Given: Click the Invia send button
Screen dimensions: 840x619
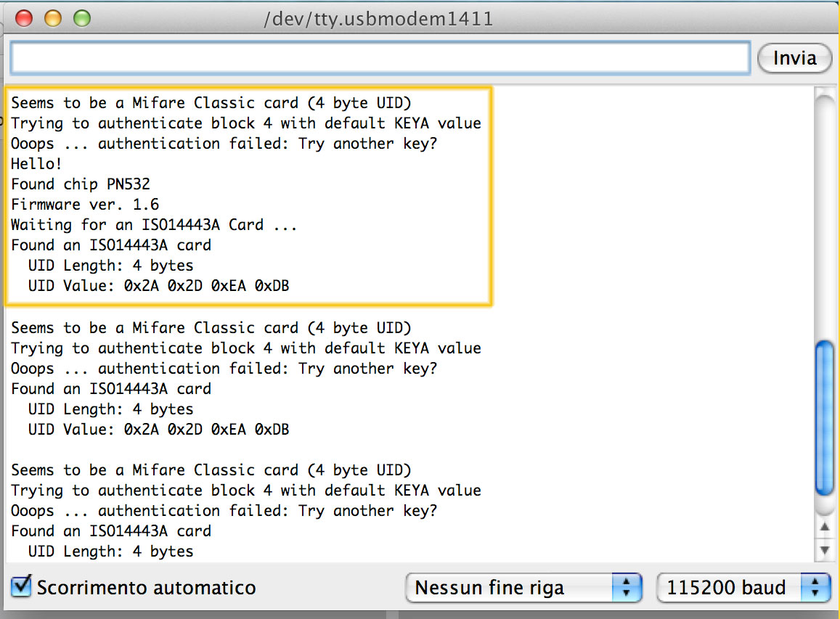Looking at the screenshot, I should pos(794,58).
